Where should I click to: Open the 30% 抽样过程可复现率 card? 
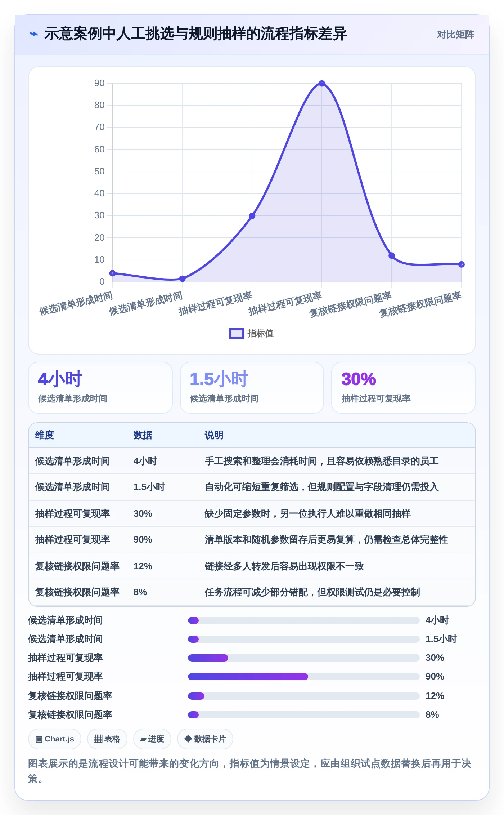(404, 388)
